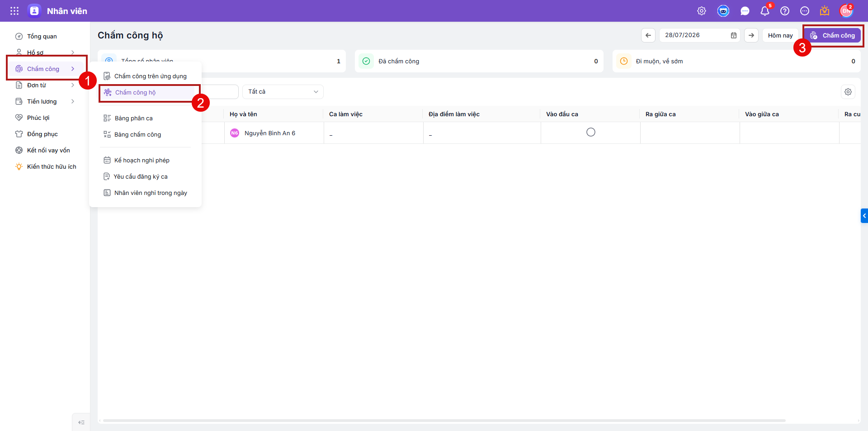Click the Tổng quan compass icon
Screen dimensions: 868x431
(19, 36)
